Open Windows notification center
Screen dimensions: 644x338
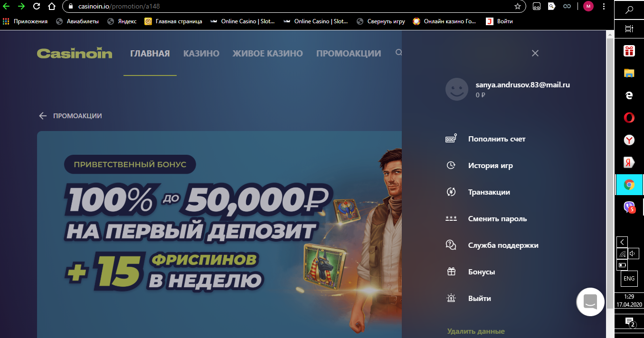pyautogui.click(x=629, y=322)
